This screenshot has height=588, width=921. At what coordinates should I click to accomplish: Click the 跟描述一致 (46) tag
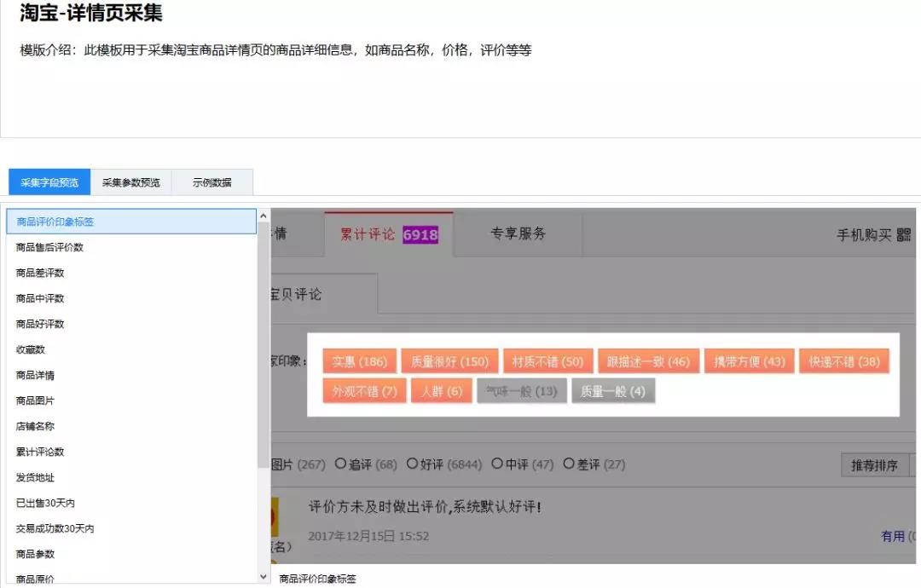(x=648, y=361)
